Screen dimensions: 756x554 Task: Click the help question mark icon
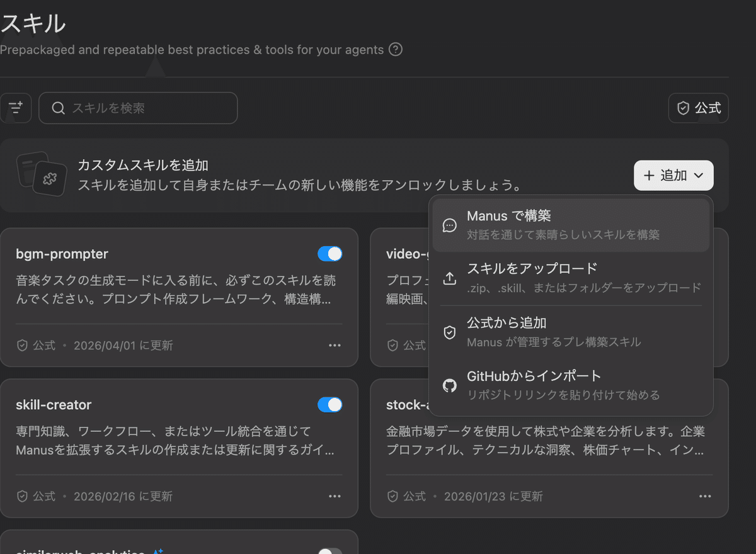396,49
